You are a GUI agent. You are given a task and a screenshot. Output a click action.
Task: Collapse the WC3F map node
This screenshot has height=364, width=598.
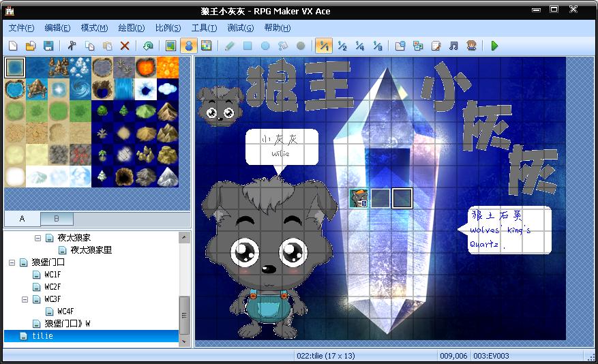[25, 299]
